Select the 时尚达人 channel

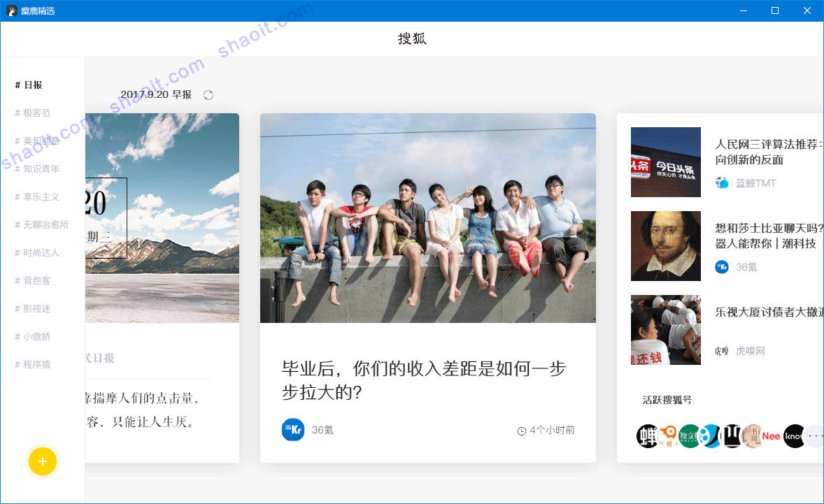point(37,252)
